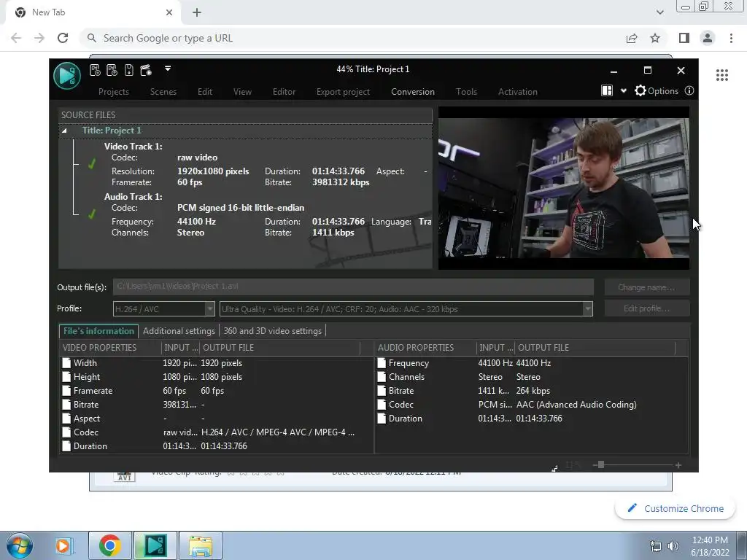The width and height of the screenshot is (747, 560).
Task: Open Chrome side panel icon
Action: (x=684, y=38)
